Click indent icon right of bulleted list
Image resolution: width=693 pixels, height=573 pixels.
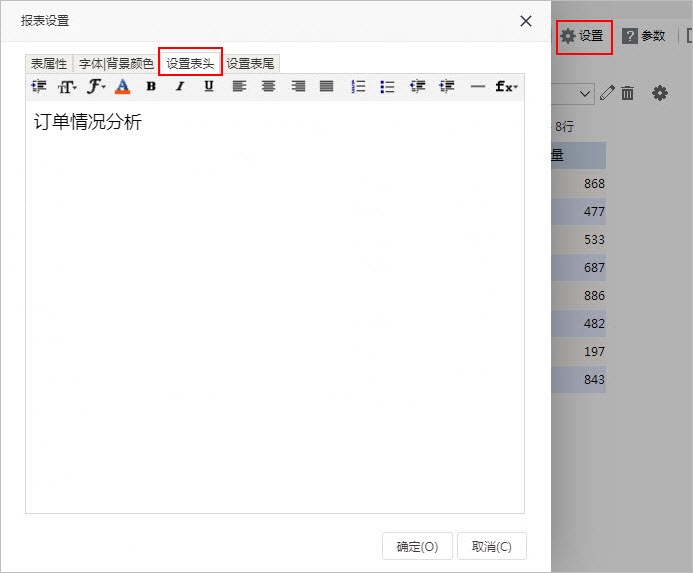[417, 86]
